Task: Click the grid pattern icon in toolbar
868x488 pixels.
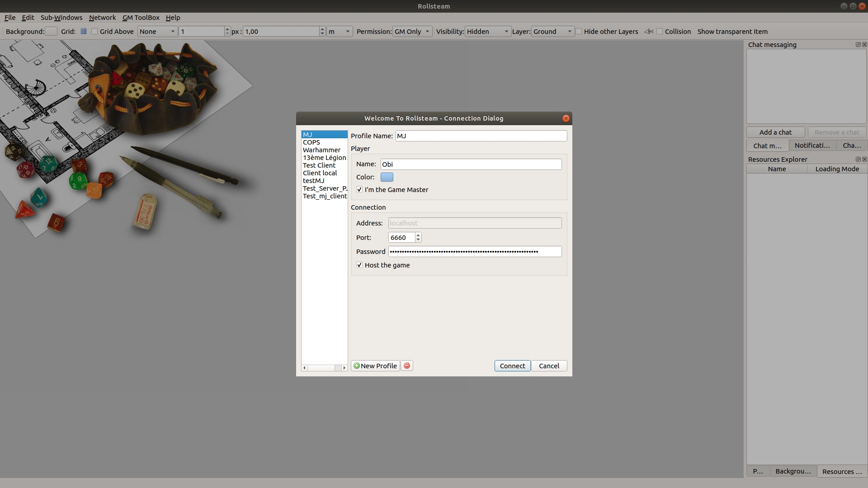Action: [x=84, y=32]
